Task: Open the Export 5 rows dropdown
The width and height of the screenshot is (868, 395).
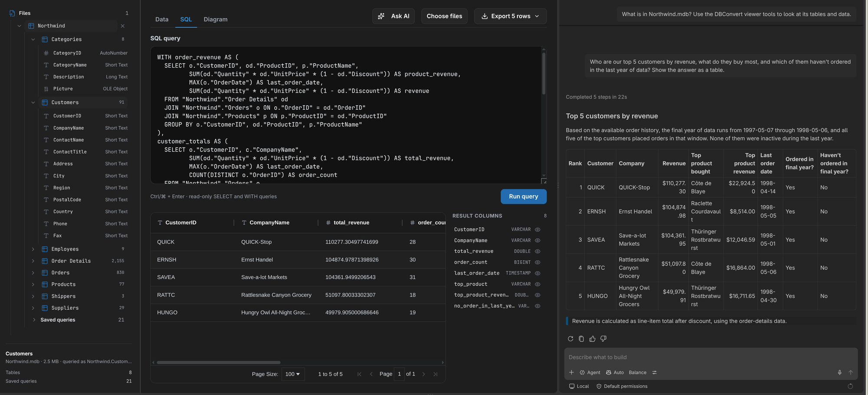Action: [x=510, y=16]
